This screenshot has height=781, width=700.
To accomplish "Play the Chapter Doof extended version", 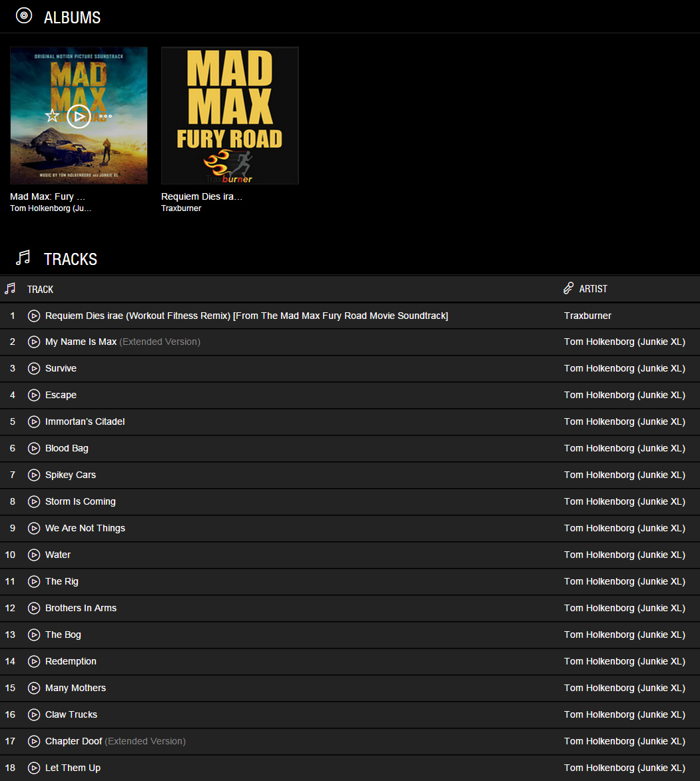I will (x=34, y=741).
